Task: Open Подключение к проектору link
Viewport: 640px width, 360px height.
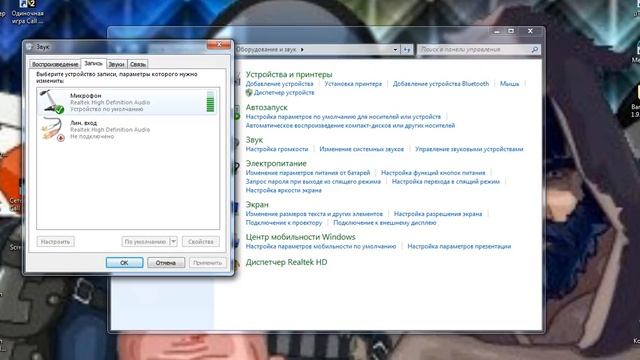Action: 284,223
